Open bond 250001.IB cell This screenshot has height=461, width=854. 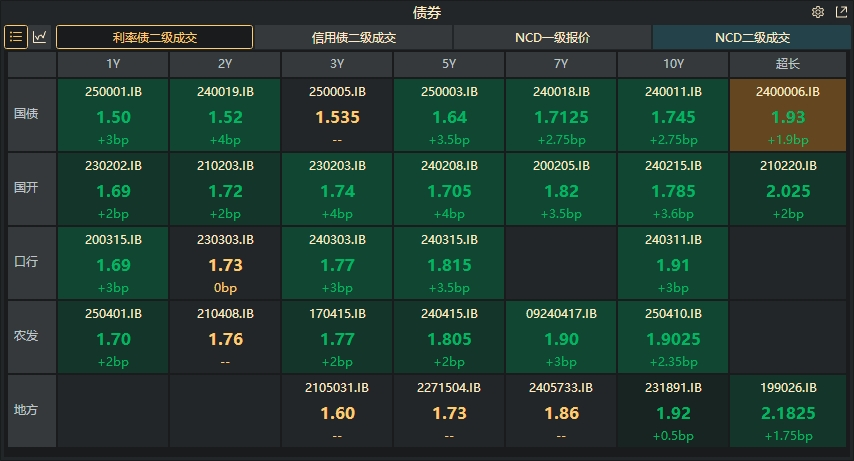[x=113, y=114]
